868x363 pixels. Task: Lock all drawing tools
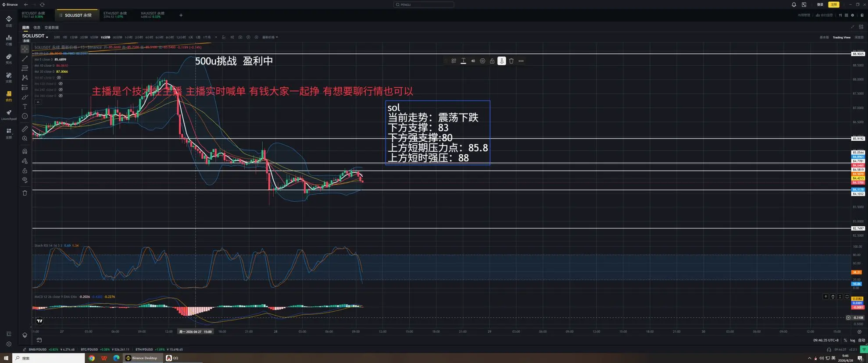(x=25, y=171)
